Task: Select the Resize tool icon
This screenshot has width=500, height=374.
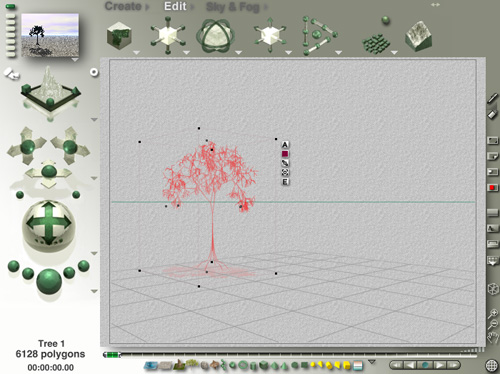Action: click(168, 35)
